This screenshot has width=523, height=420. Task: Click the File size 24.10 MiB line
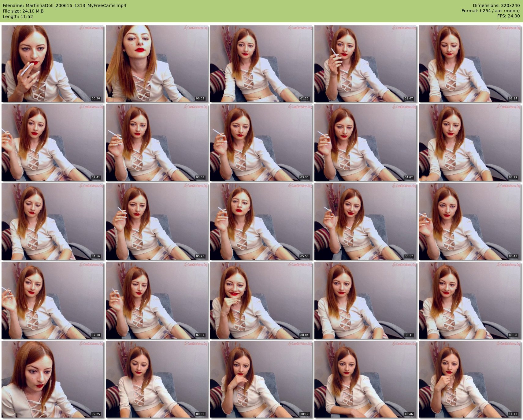pyautogui.click(x=23, y=11)
